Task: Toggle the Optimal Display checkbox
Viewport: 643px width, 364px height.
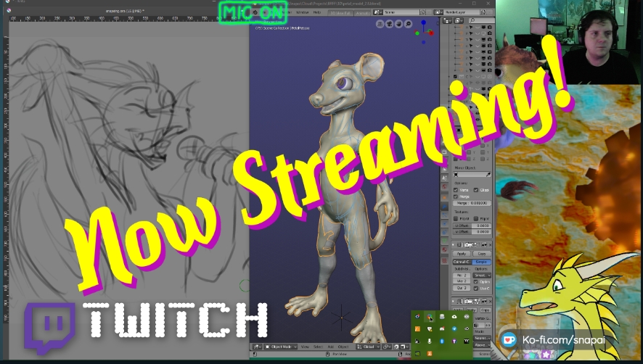Action: tap(476, 281)
